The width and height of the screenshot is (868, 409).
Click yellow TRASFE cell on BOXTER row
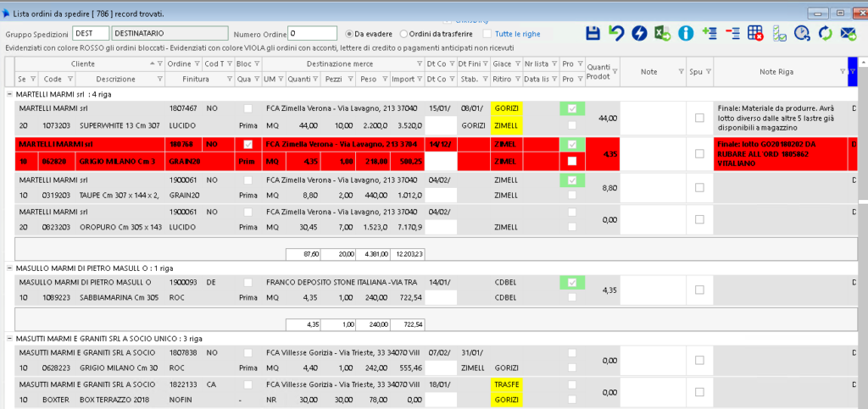point(506,384)
